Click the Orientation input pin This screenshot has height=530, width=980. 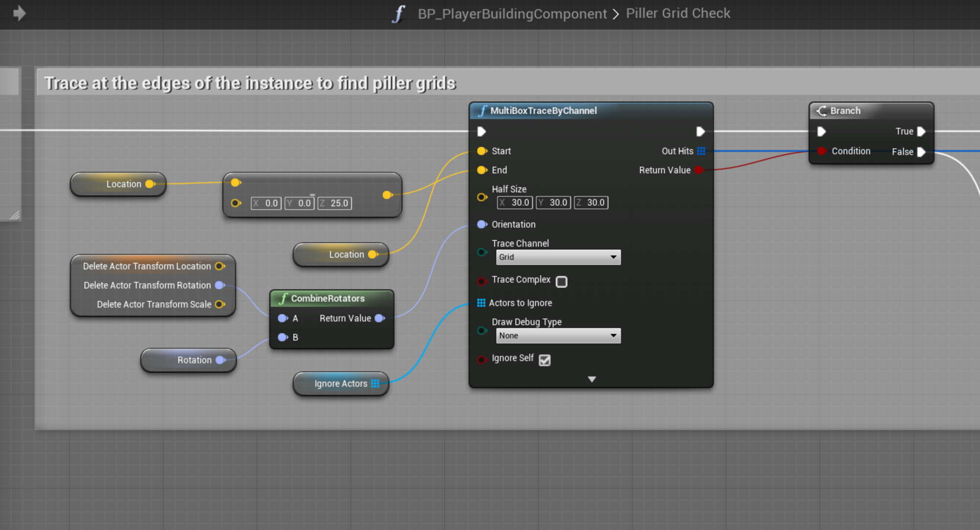tap(482, 224)
